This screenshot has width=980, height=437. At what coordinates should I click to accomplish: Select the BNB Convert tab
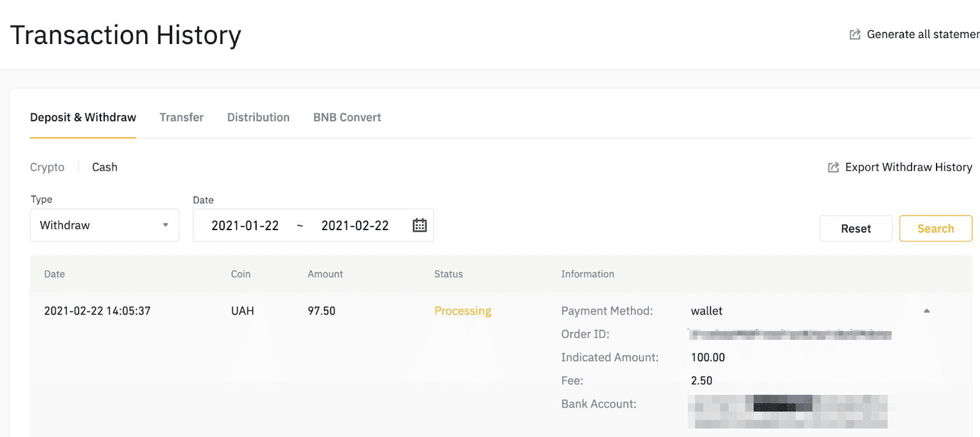pos(347,118)
